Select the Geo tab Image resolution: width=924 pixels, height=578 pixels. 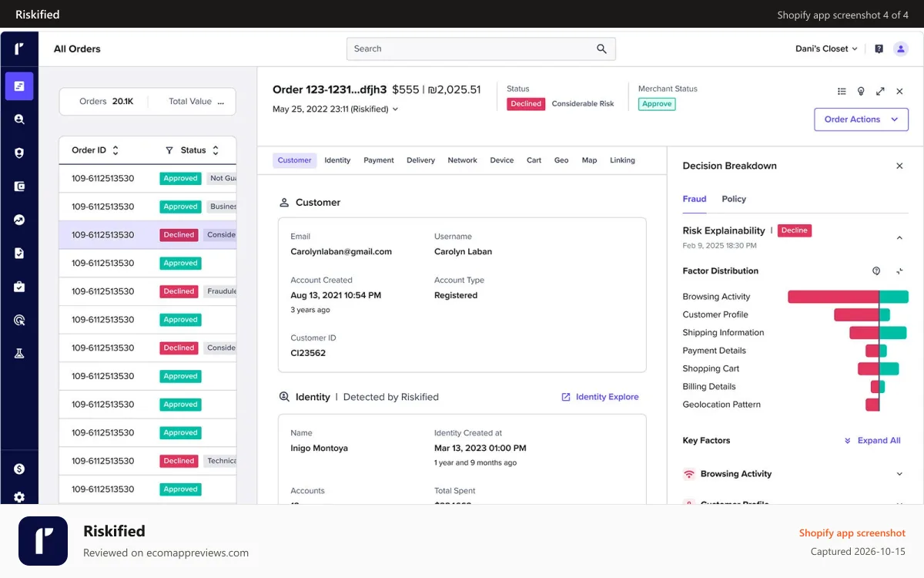coord(561,160)
